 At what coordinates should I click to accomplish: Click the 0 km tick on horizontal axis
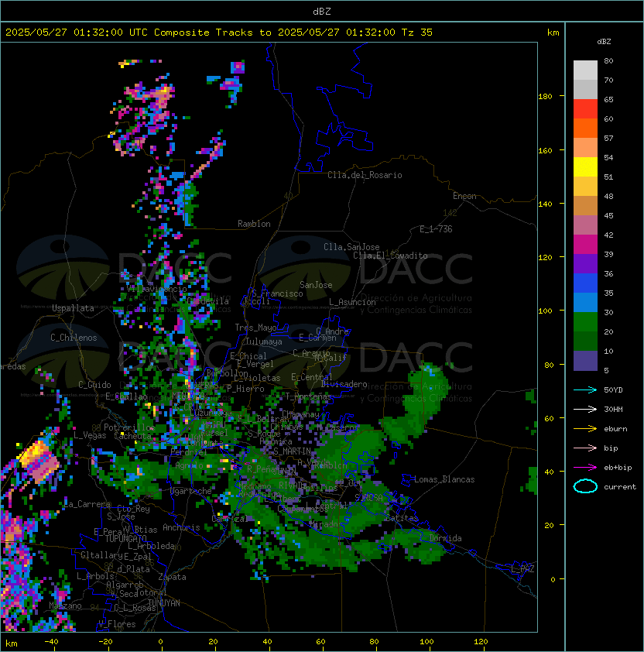(x=161, y=642)
